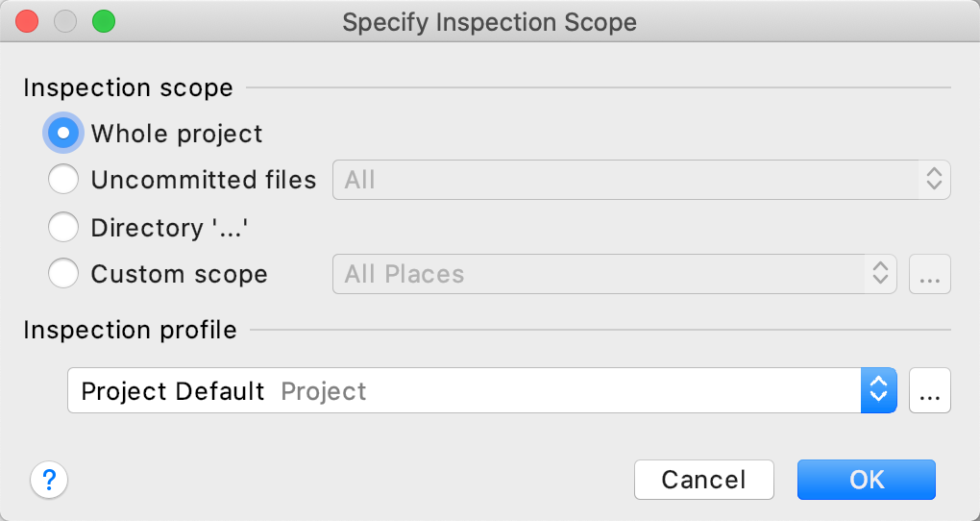Open the All changelist dropdown

pos(625,180)
